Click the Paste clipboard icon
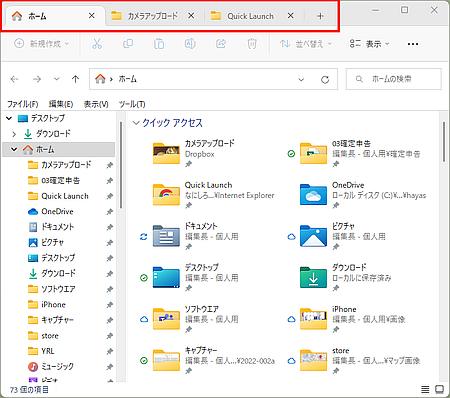This screenshot has height=398, width=450. [159, 44]
